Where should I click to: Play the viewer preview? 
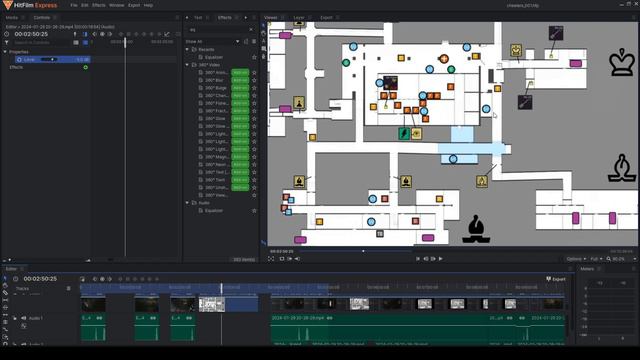pyautogui.click(x=440, y=259)
